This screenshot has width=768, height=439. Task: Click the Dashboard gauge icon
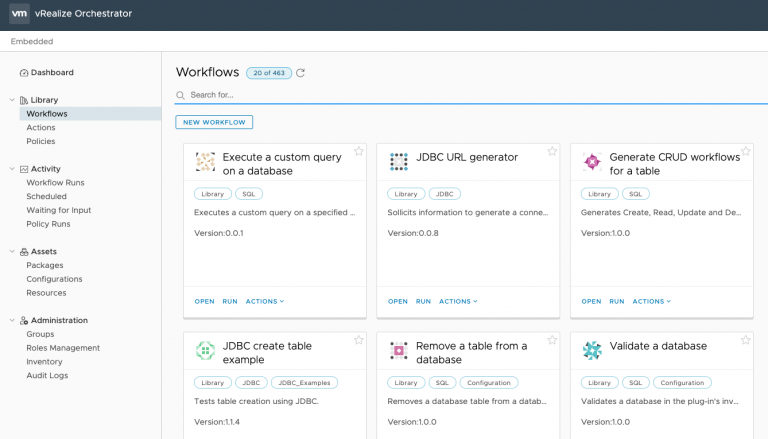click(24, 73)
